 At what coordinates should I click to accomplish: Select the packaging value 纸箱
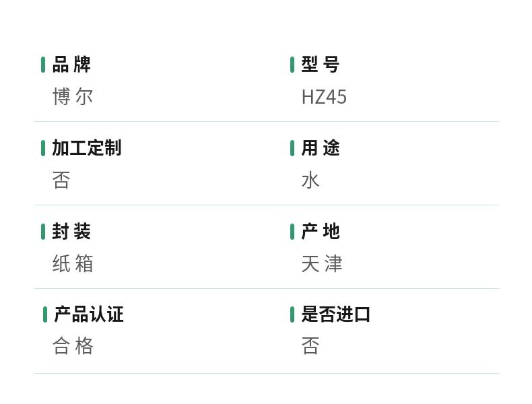pyautogui.click(x=73, y=263)
